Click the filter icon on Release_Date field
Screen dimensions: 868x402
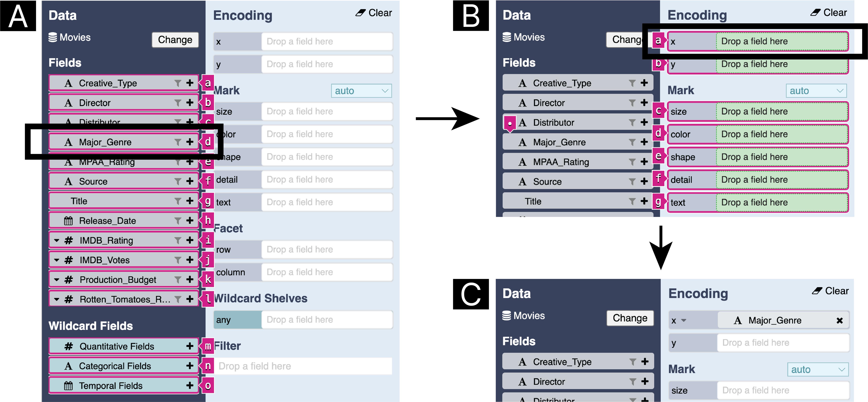tap(178, 221)
